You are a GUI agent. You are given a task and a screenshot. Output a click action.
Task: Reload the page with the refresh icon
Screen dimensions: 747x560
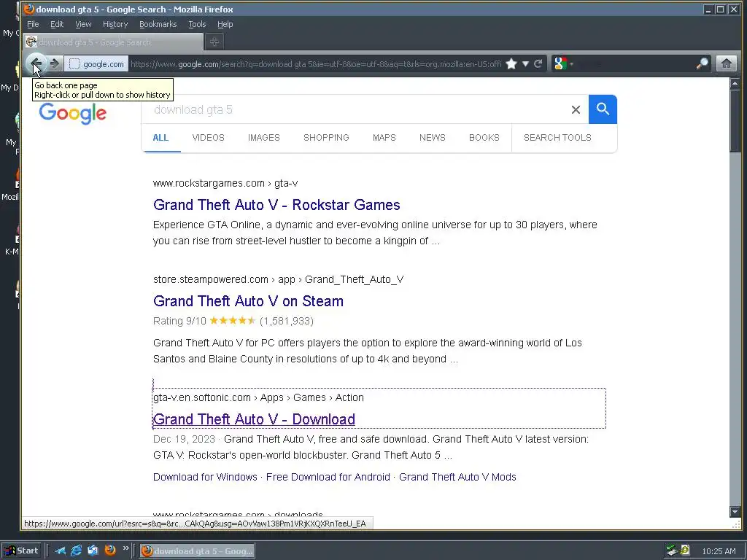538,64
